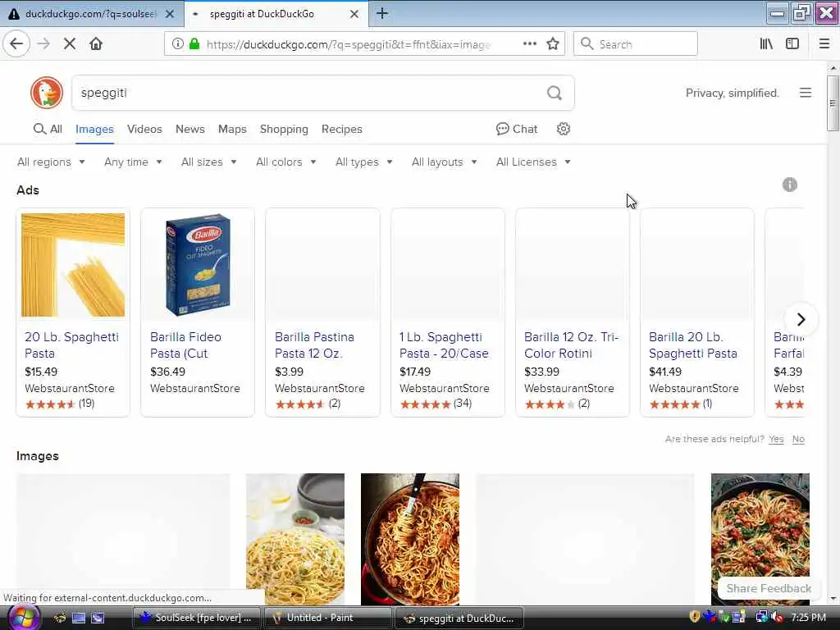Click the DuckDuckGo duck logo
Image resolution: width=840 pixels, height=630 pixels.
tap(47, 93)
